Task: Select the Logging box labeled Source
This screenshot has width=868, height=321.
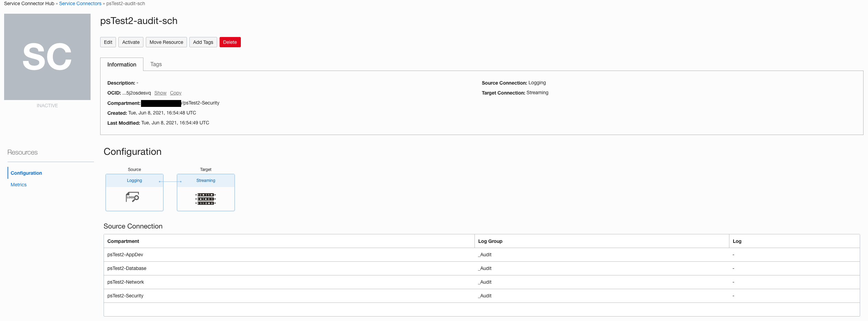Action: [x=134, y=181]
